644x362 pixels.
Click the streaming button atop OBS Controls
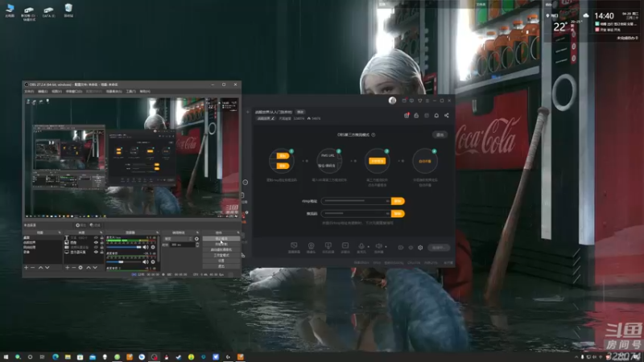coord(221,238)
